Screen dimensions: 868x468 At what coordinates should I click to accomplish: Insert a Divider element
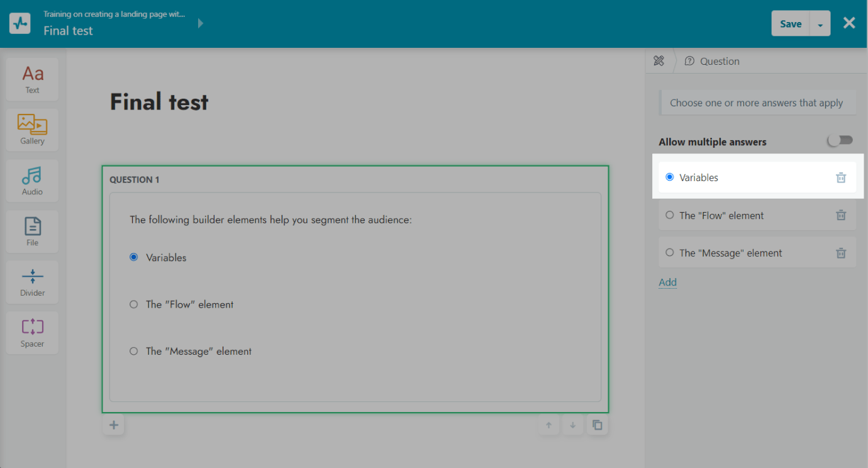(32, 282)
